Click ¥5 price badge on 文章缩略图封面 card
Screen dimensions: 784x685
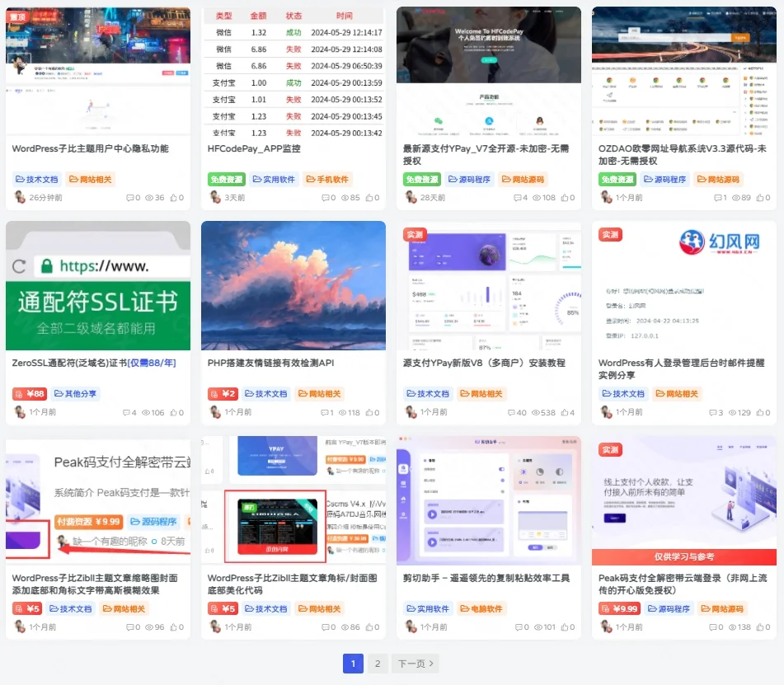(x=27, y=609)
